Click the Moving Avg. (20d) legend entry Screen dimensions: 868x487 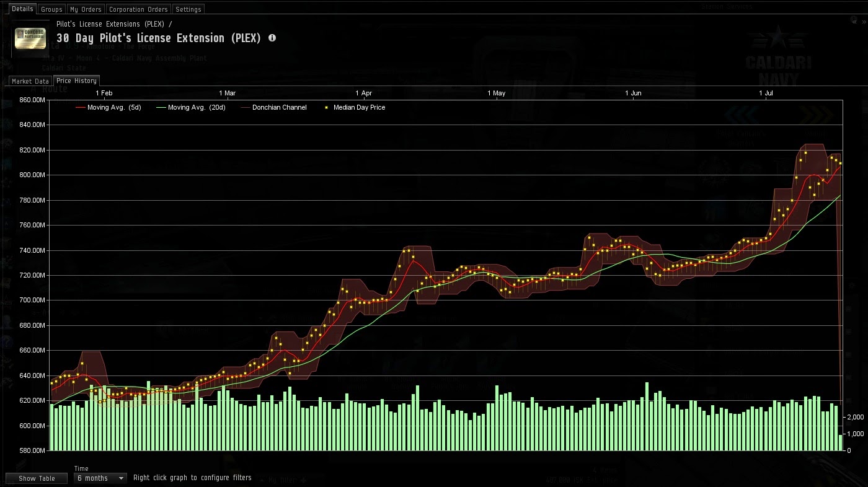click(191, 107)
